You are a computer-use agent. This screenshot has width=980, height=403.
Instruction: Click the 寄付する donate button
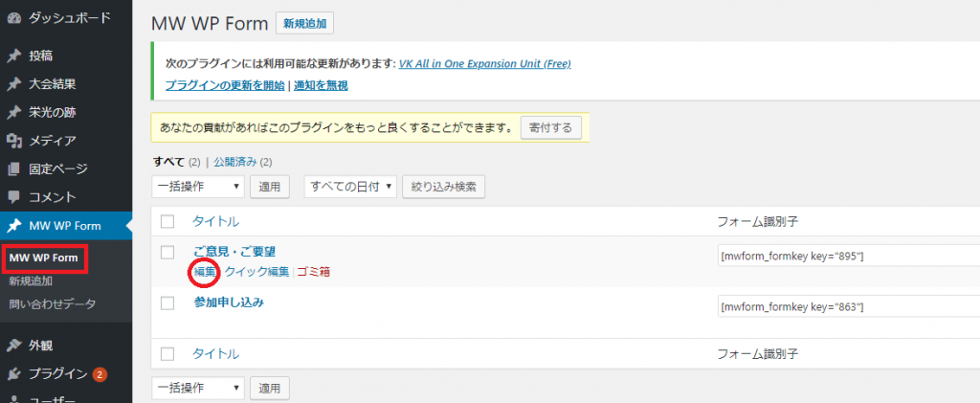click(550, 127)
